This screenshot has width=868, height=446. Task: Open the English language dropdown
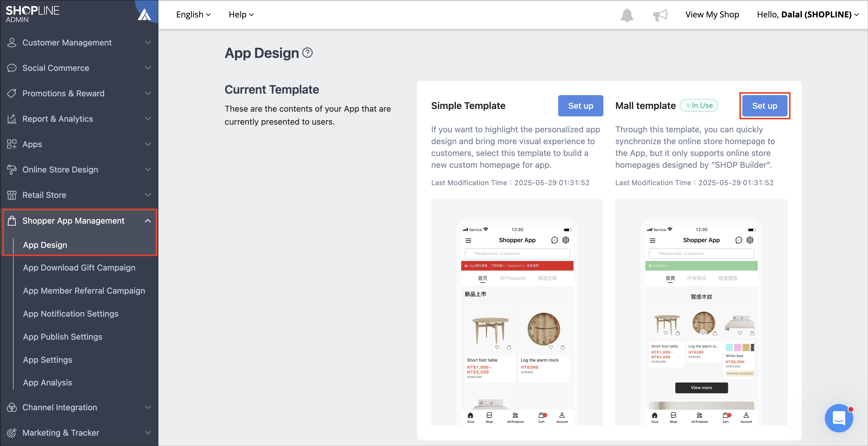click(193, 14)
